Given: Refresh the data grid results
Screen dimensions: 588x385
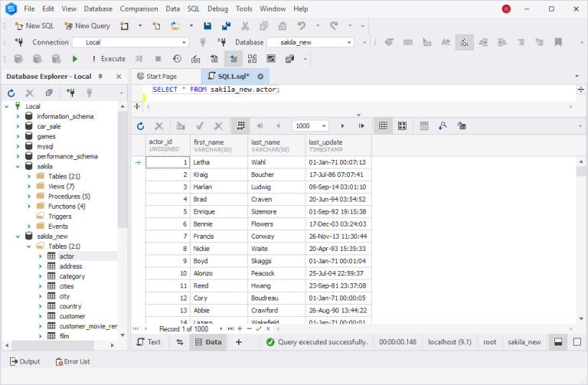Looking at the screenshot, I should point(140,126).
